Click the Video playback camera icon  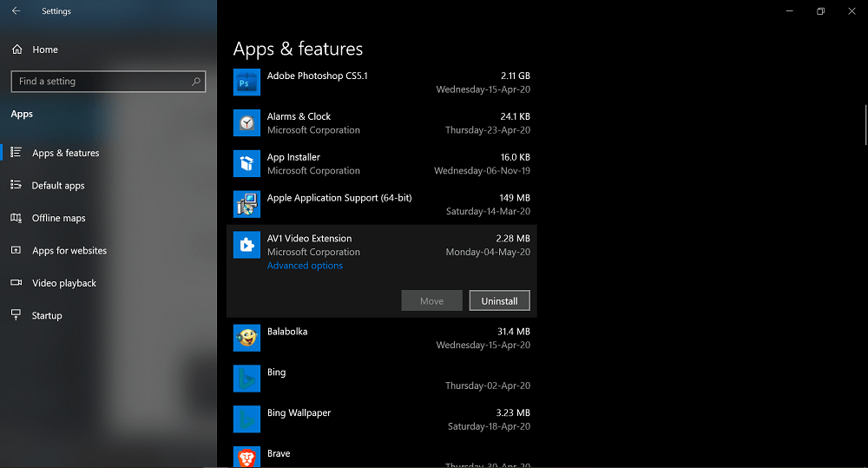coord(16,282)
